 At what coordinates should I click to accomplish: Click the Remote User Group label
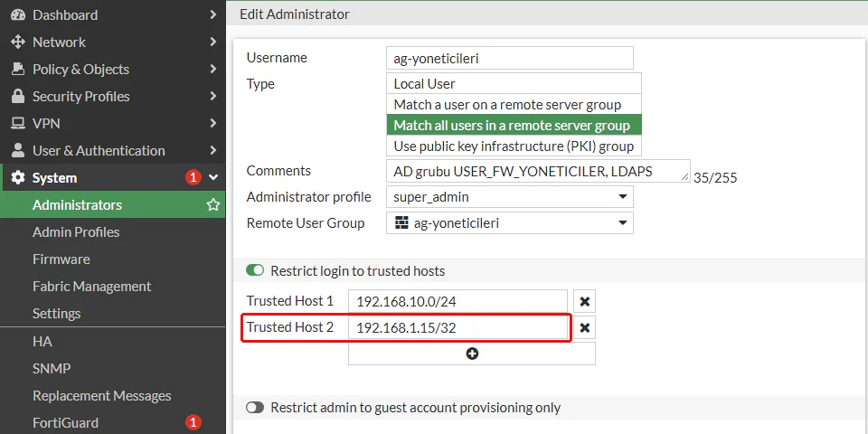[306, 223]
